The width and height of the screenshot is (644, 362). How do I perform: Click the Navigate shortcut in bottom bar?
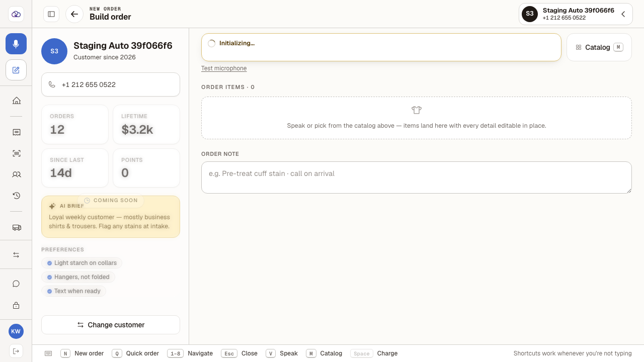(x=190, y=353)
